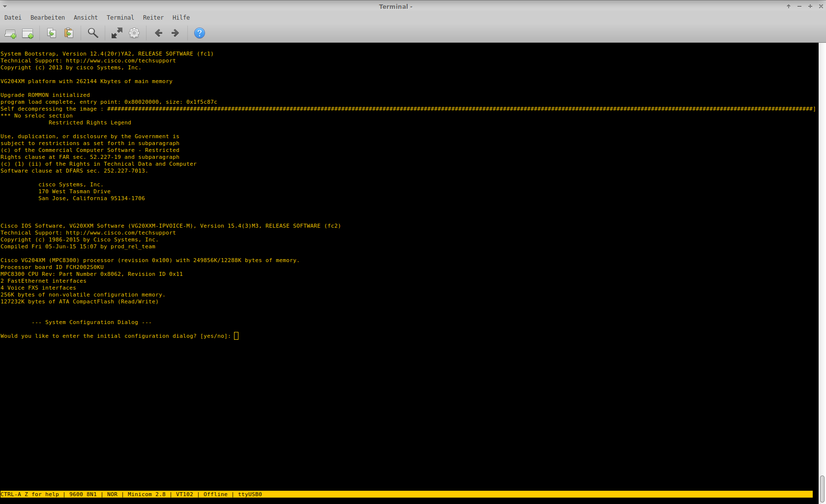Click the "Cisco IOS Software, VG20XXM Software" line

tap(171, 226)
